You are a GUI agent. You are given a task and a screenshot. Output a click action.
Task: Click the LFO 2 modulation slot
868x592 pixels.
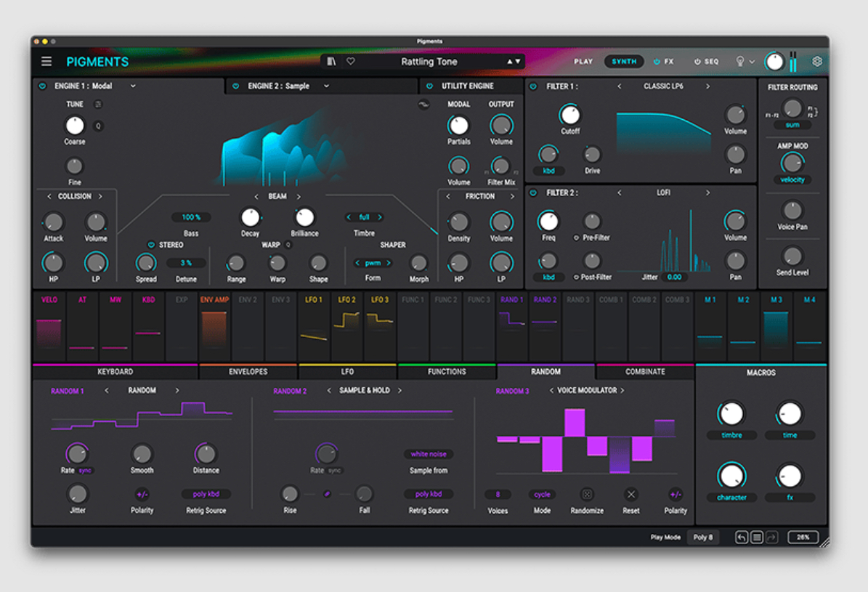347,326
